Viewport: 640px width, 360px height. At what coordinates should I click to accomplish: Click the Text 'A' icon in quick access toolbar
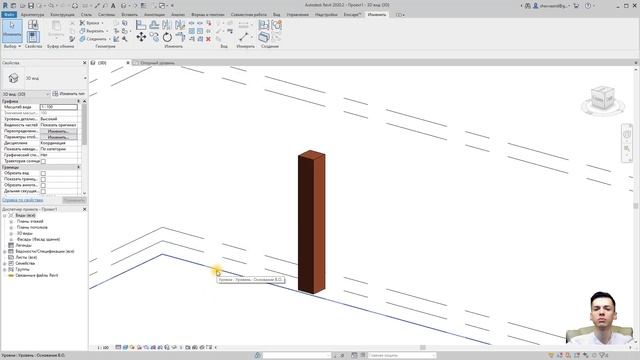click(113, 6)
